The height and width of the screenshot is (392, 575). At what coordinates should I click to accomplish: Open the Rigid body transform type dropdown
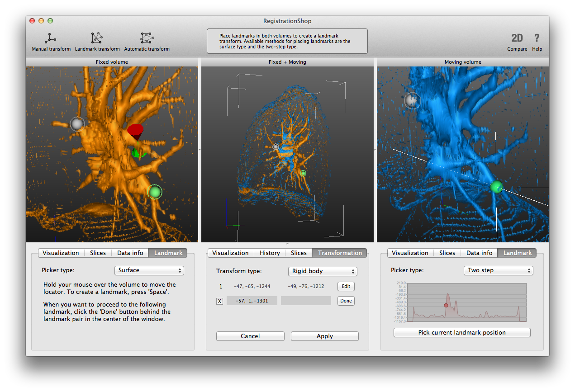[x=323, y=271]
